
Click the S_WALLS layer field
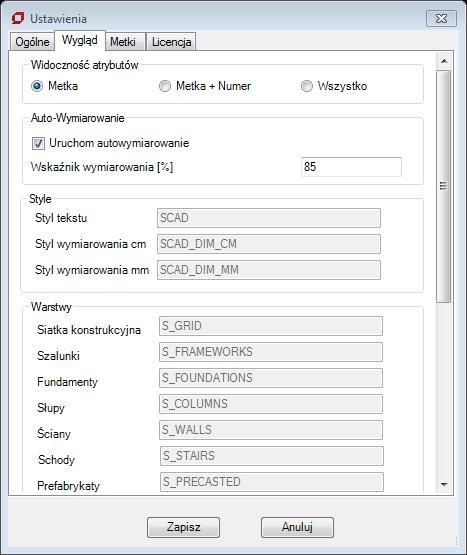click(271, 430)
